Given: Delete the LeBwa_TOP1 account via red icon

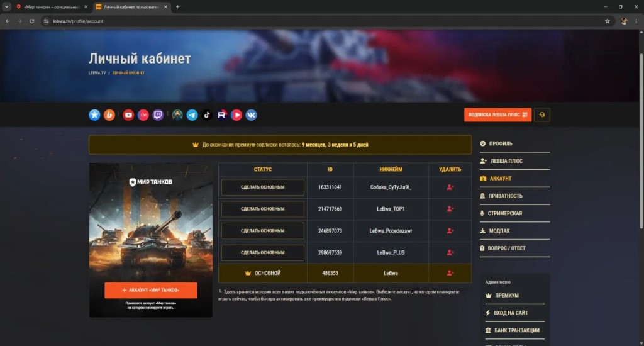Looking at the screenshot, I should [x=450, y=209].
